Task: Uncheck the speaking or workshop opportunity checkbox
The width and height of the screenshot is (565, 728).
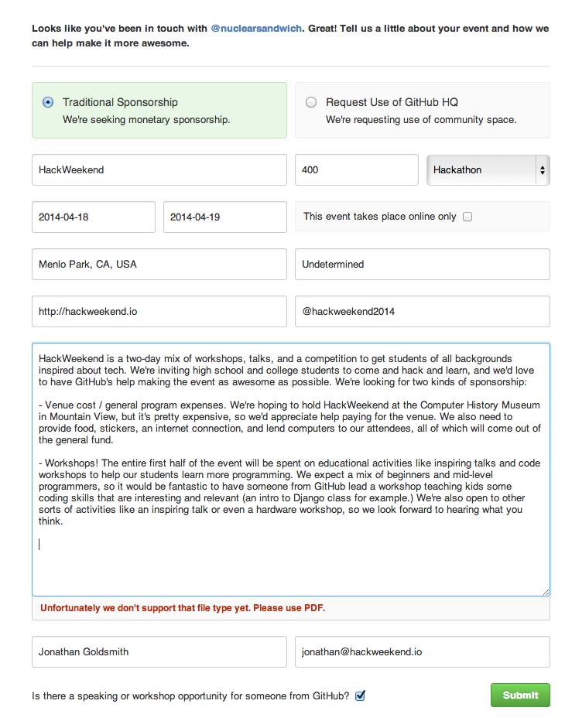Action: (360, 696)
